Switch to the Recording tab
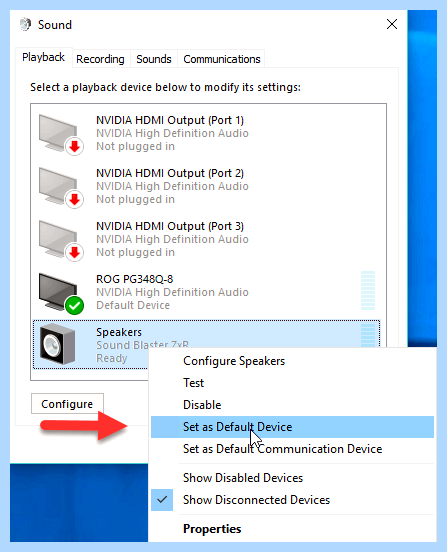The width and height of the screenshot is (447, 552). [100, 59]
